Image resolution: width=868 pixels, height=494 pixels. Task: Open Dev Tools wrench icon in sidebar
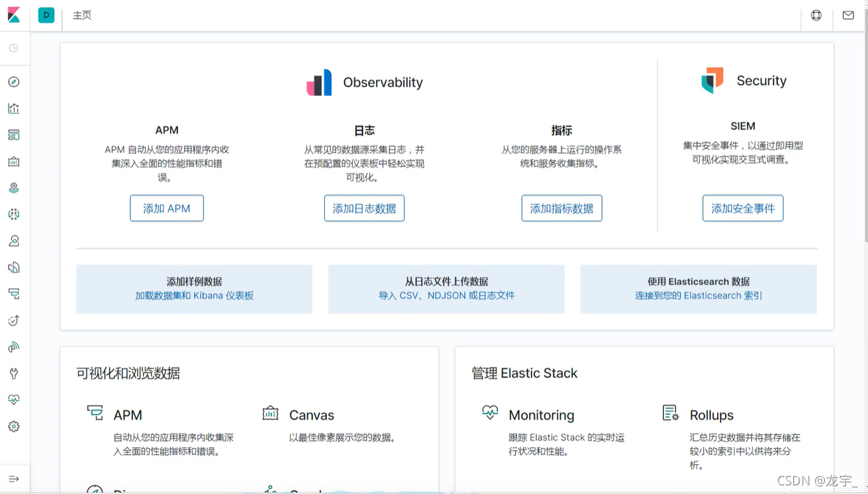[x=14, y=374]
